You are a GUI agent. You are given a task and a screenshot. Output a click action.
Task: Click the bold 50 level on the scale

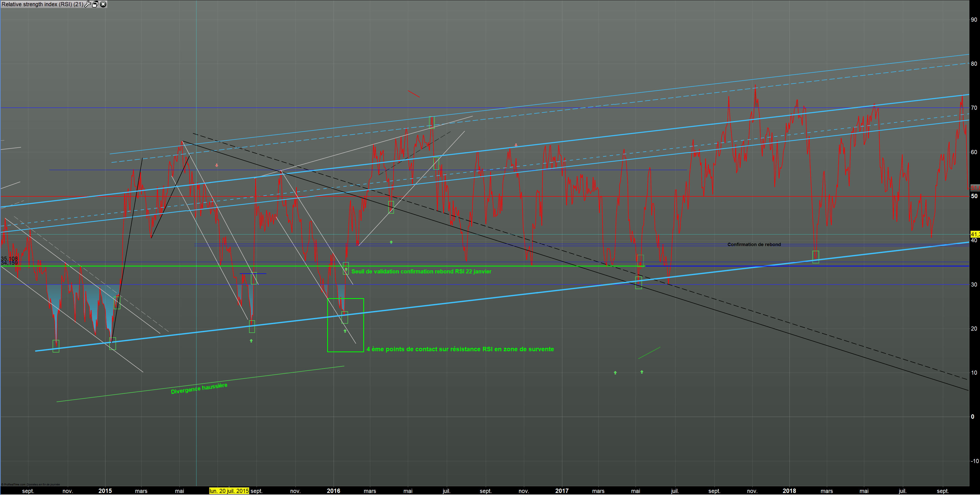click(974, 196)
